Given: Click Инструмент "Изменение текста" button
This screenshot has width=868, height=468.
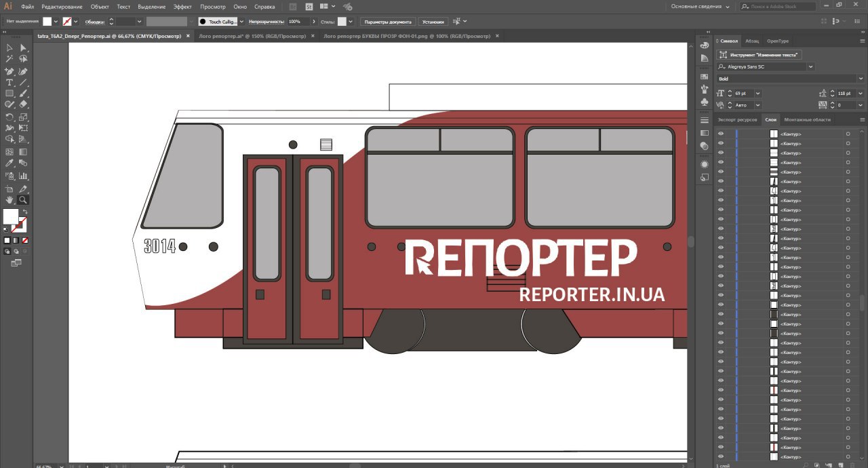Looking at the screenshot, I should 760,54.
